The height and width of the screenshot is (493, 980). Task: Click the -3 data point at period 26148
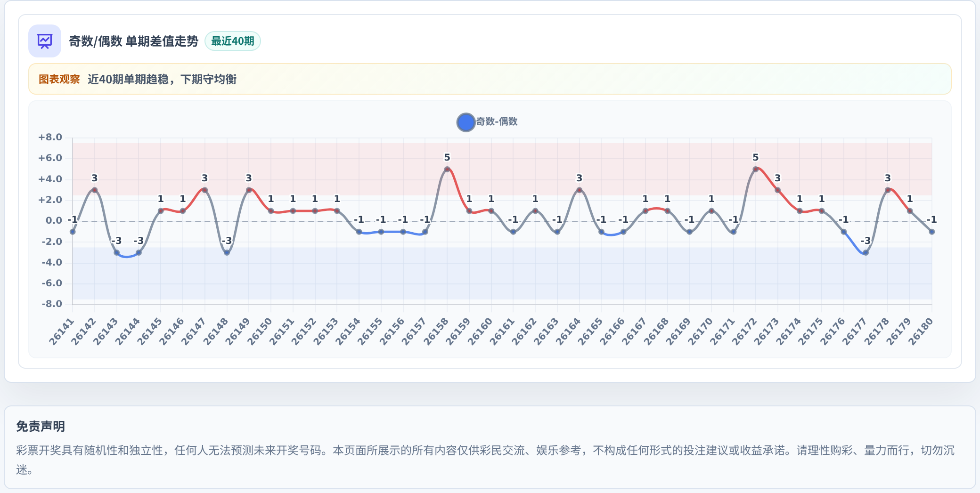click(227, 253)
